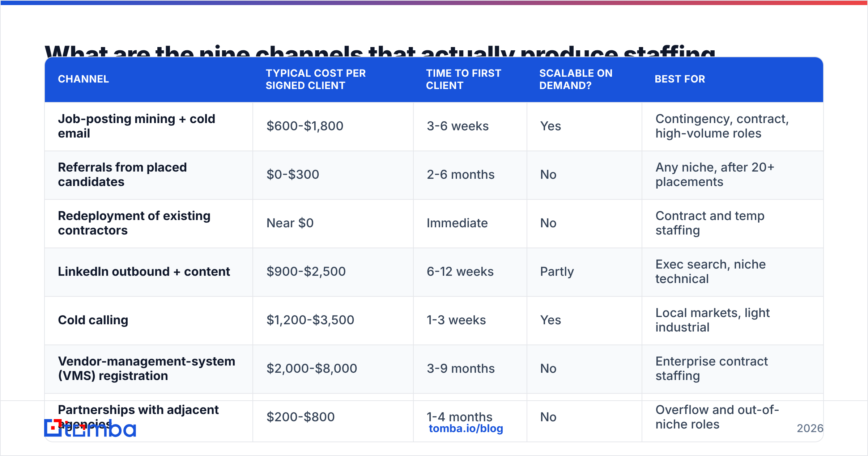Select 'Job-posting mining + cold email' cell
Screen dimensions: 868x456
(x=149, y=126)
